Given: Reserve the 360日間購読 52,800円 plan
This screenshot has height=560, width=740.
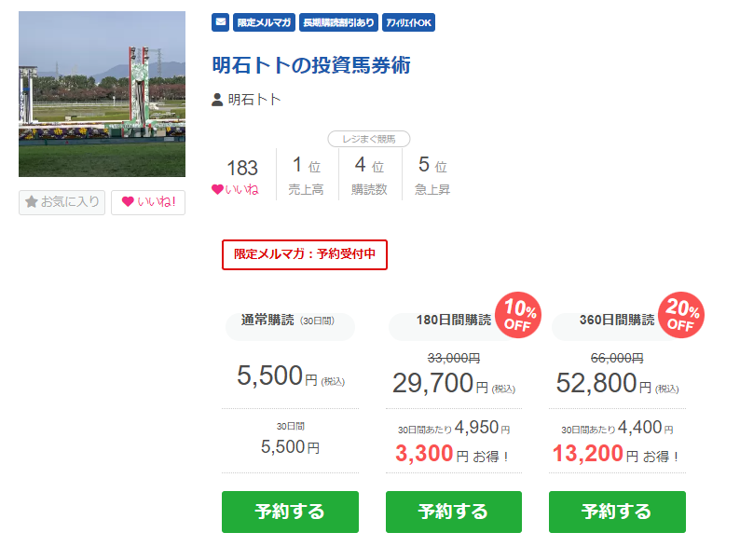Looking at the screenshot, I should point(617,512).
